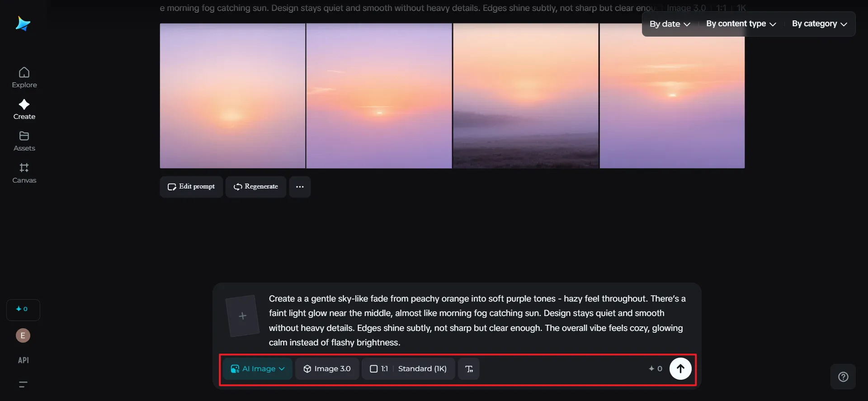Image resolution: width=868 pixels, height=401 pixels.
Task: Open the By category dropdown
Action: [819, 24]
